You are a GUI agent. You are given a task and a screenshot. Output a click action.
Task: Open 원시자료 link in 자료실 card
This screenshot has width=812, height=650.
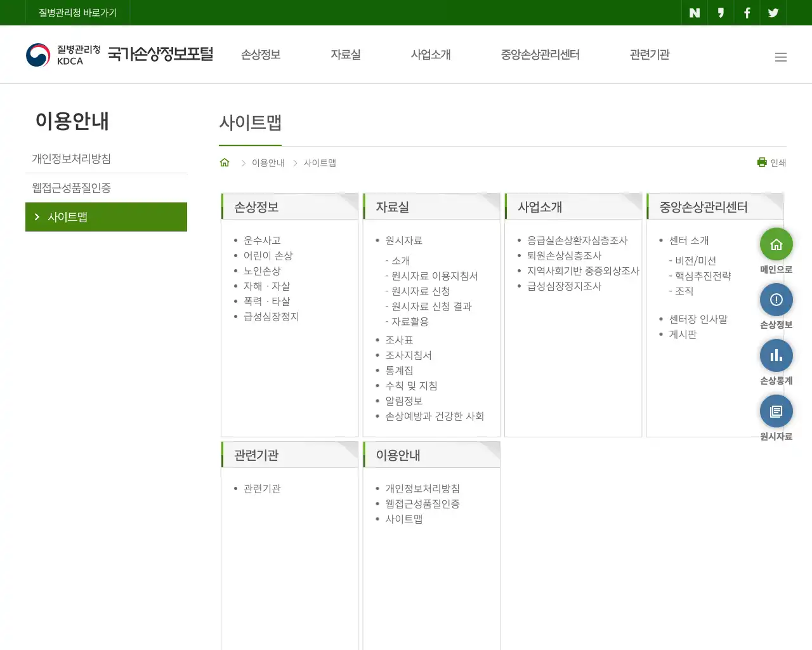(404, 241)
